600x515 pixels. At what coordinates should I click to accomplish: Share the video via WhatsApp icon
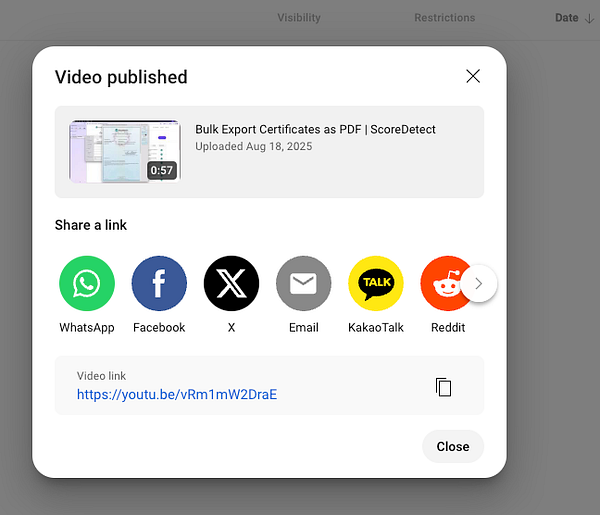87,284
